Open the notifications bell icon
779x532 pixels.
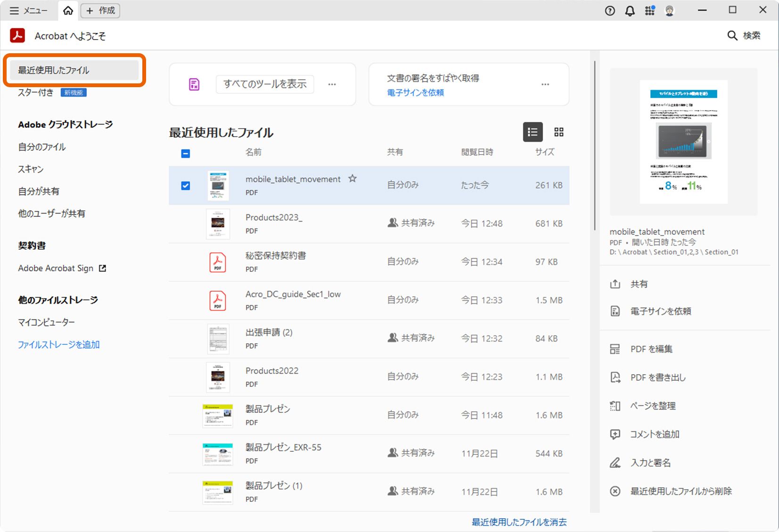point(630,10)
